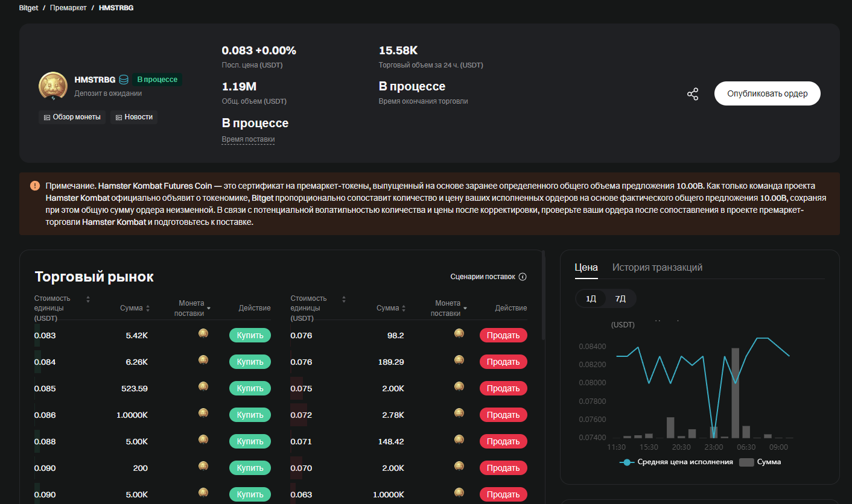Viewport: 852px width, 504px height.
Task: Click the coin icon in the 0.083 buy row
Action: [x=203, y=333]
